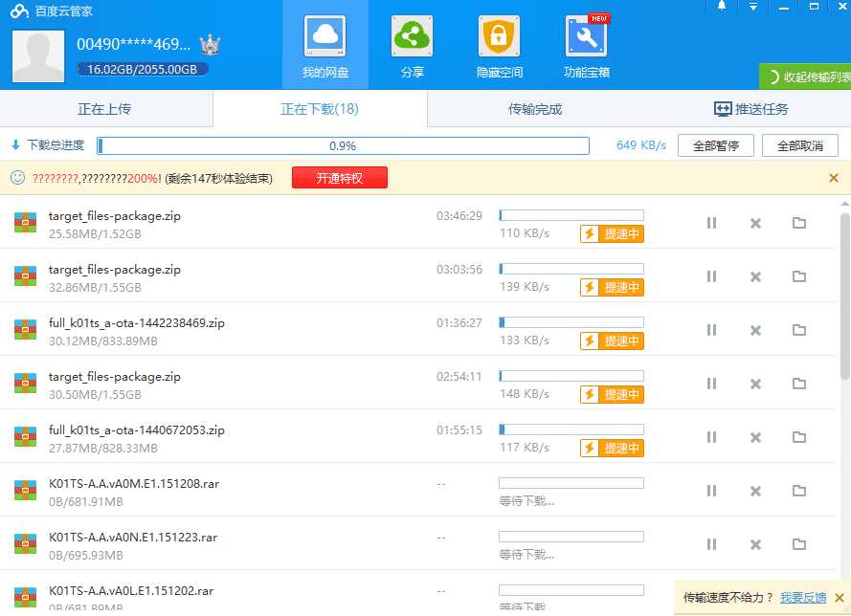Screen dimensions: 851x616
Task: Cancel target_files-package.zip 32.86MB download
Action: coord(755,276)
